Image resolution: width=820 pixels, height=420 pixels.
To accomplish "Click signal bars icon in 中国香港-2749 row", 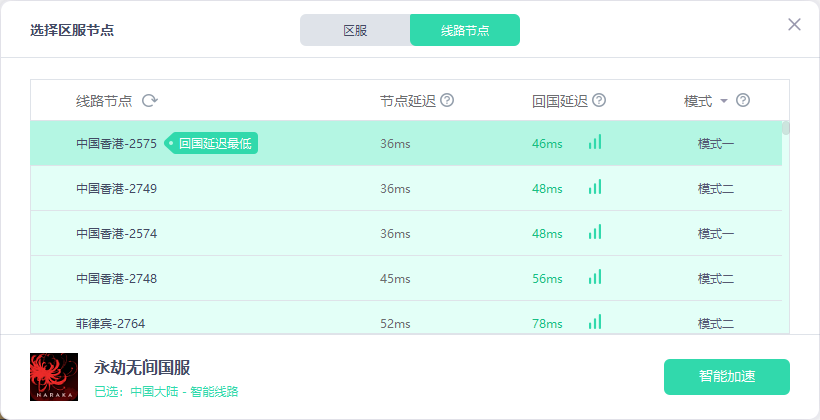I will click(595, 188).
